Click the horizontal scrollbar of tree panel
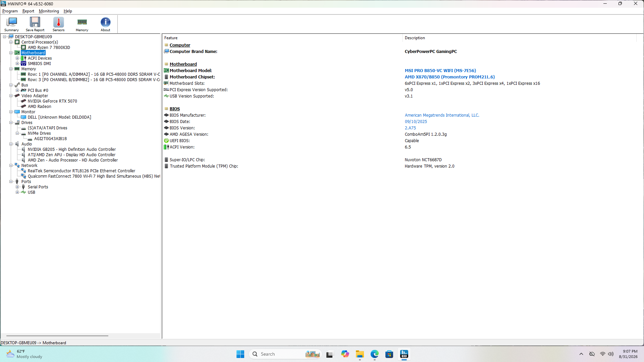The image size is (644, 362). tap(57, 336)
